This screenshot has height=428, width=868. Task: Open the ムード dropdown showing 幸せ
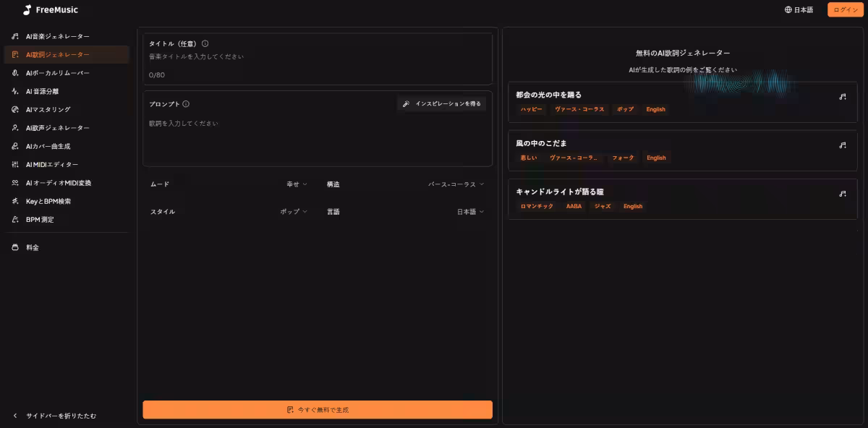(297, 184)
